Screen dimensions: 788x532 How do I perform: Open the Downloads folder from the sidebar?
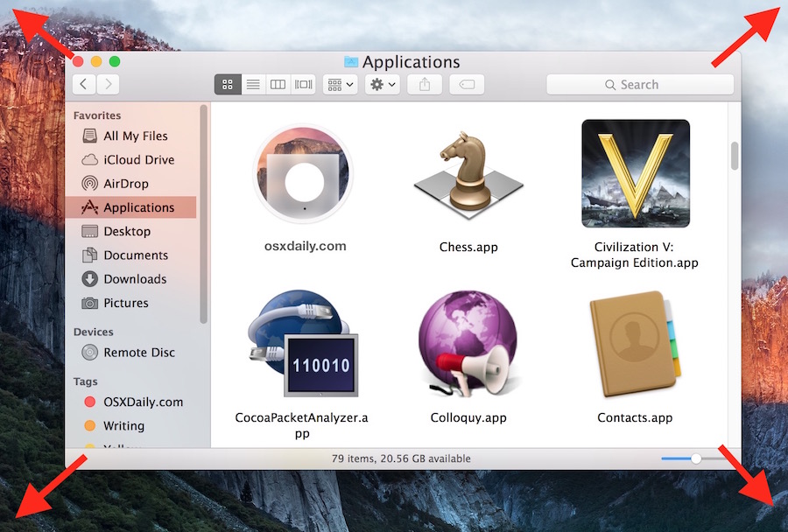pyautogui.click(x=130, y=278)
